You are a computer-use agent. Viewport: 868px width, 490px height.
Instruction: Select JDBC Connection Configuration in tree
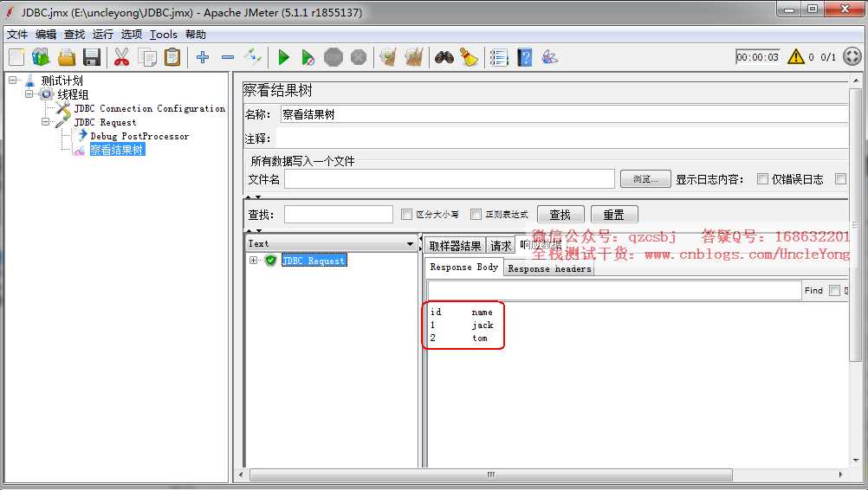click(x=150, y=108)
